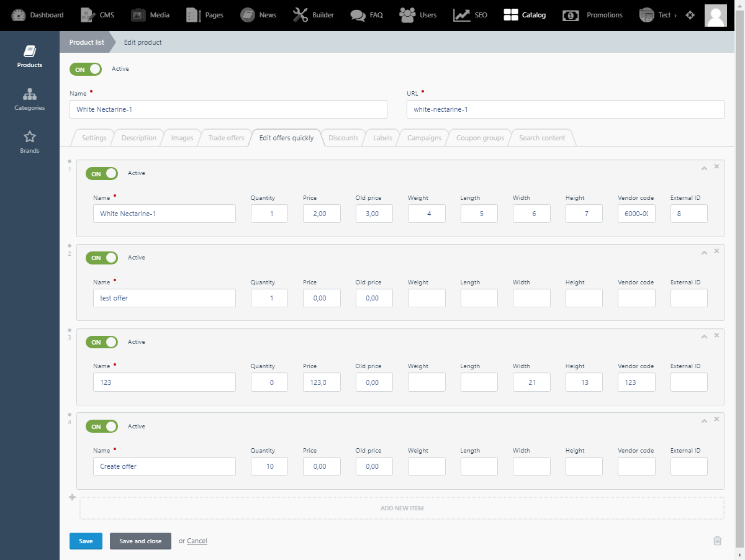745x560 pixels.
Task: Switch to the Search content tab
Action: click(x=542, y=138)
